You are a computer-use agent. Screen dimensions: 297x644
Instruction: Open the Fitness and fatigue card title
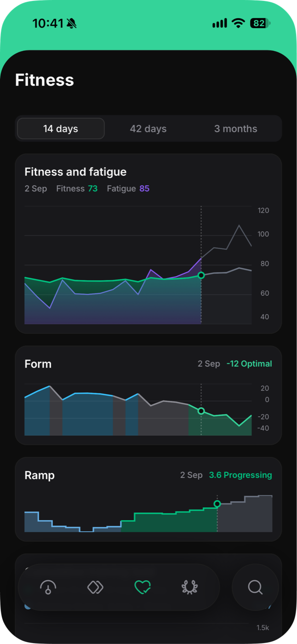(x=75, y=172)
